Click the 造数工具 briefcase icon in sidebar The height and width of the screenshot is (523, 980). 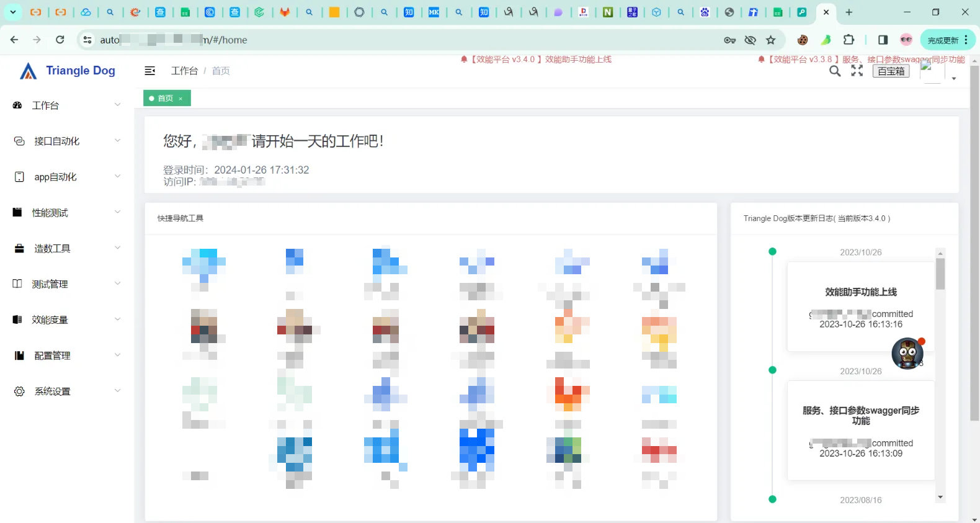coord(19,249)
